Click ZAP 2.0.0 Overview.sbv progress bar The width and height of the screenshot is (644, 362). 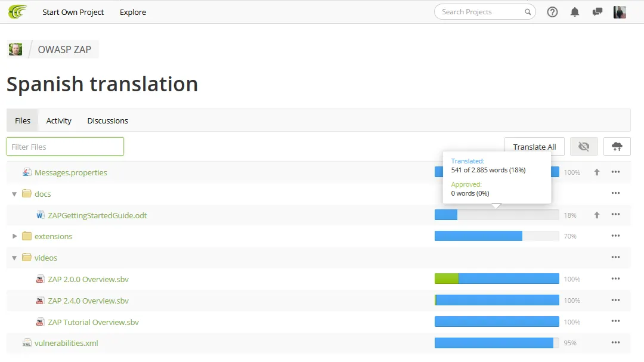[497, 279]
